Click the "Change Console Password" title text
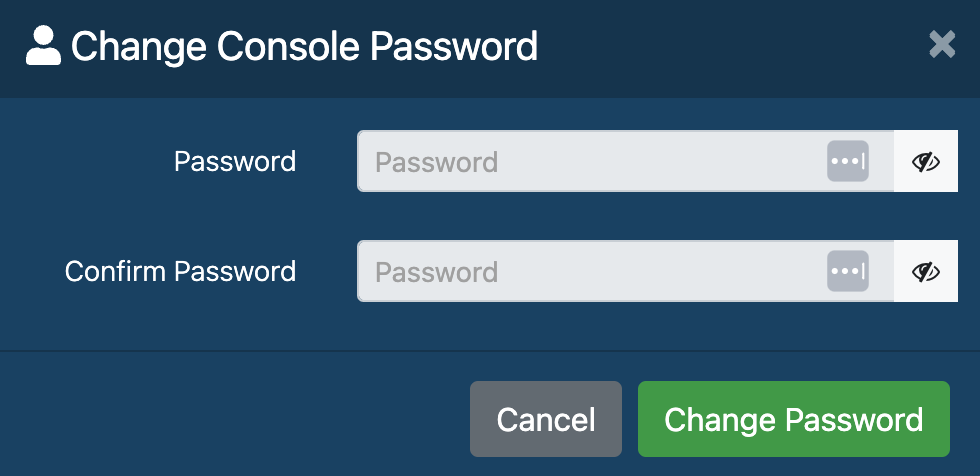The height and width of the screenshot is (476, 980). [304, 46]
